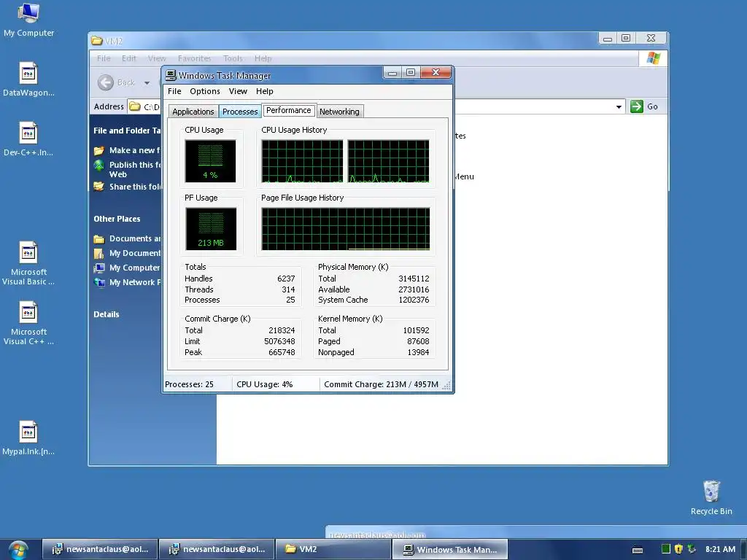Viewport: 747px width, 560px height.
Task: Open Mypal.lnk desktop icon
Action: click(28, 438)
